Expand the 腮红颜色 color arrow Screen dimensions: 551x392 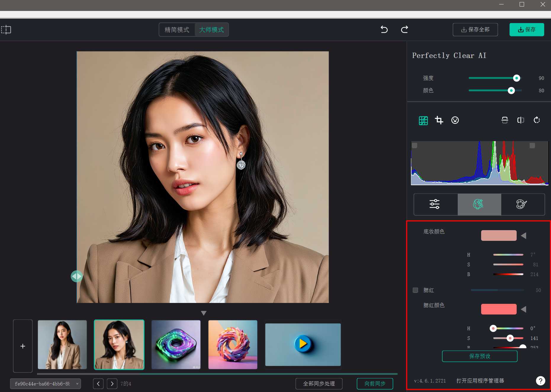(523, 309)
